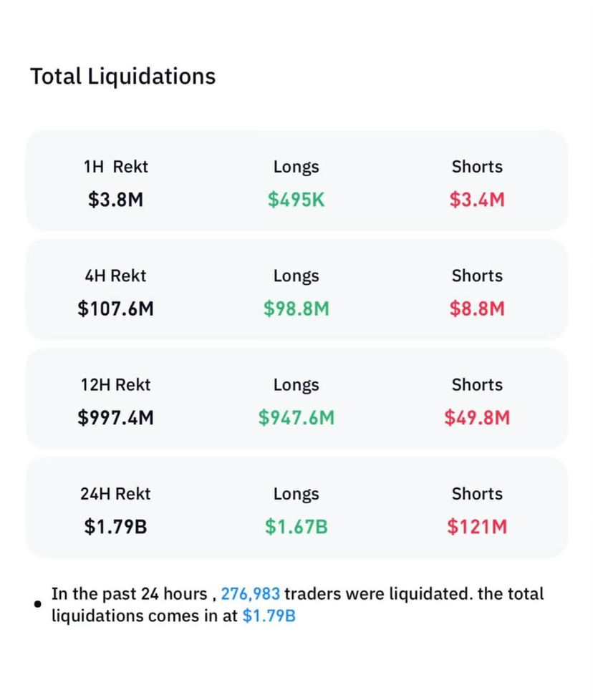Select the 24H Rekt label
This screenshot has height=700, width=593.
(x=115, y=494)
